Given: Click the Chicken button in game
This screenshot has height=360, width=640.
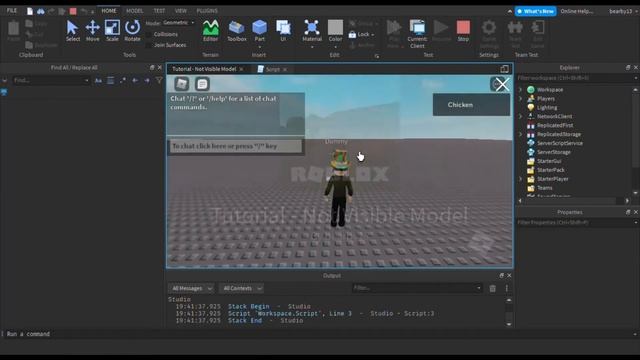Looking at the screenshot, I should point(471,105).
